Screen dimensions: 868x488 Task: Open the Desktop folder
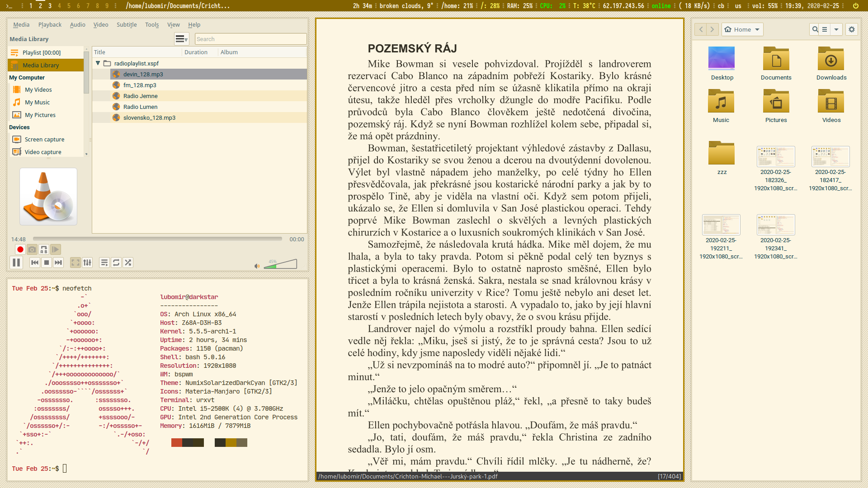pos(722,64)
